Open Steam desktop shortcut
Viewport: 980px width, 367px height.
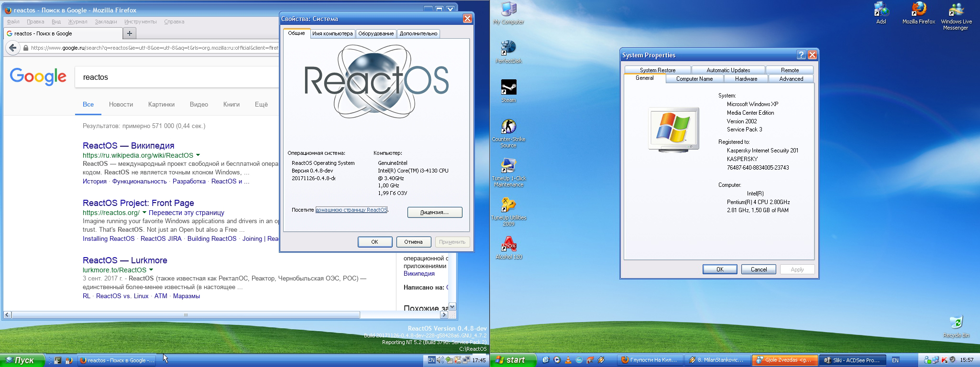click(x=508, y=91)
